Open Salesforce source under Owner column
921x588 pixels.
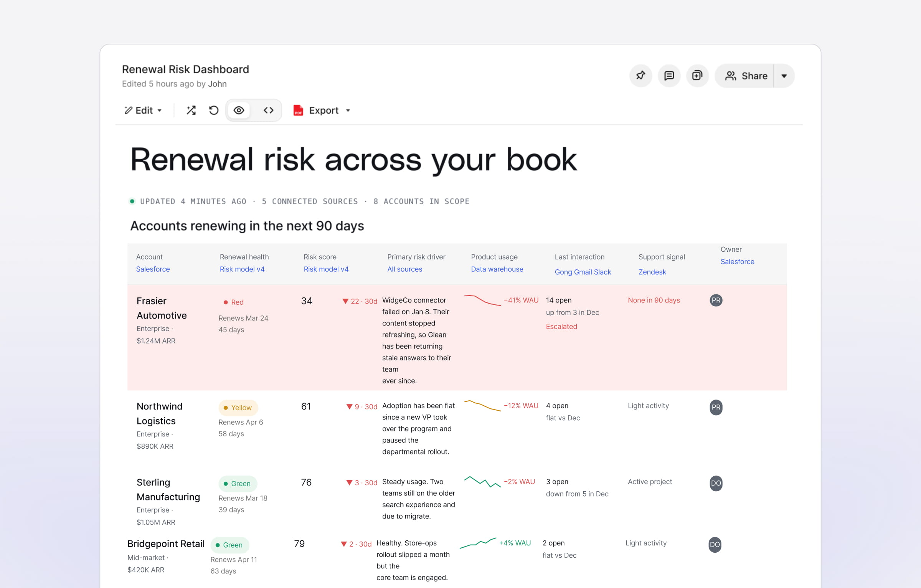[737, 261]
